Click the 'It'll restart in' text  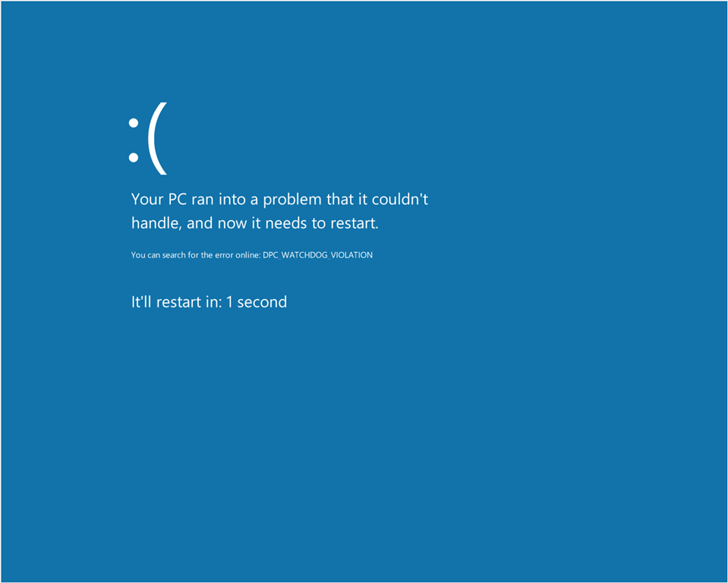click(176, 301)
